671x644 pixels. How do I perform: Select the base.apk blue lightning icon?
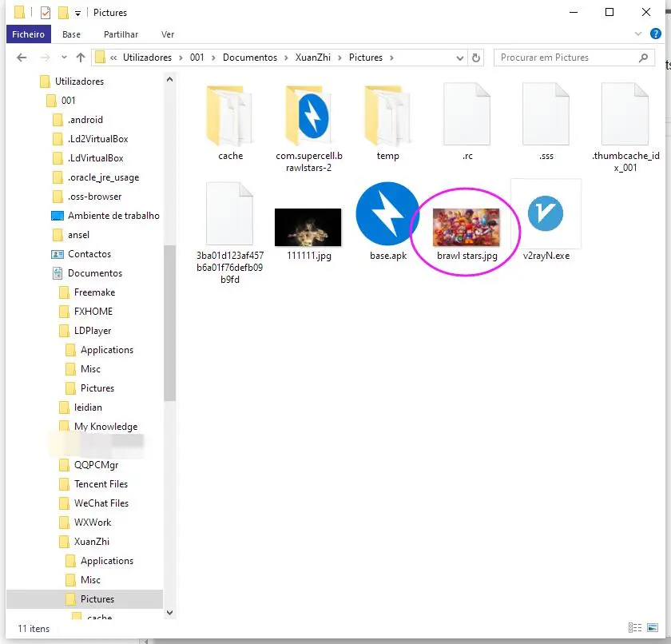pyautogui.click(x=387, y=213)
